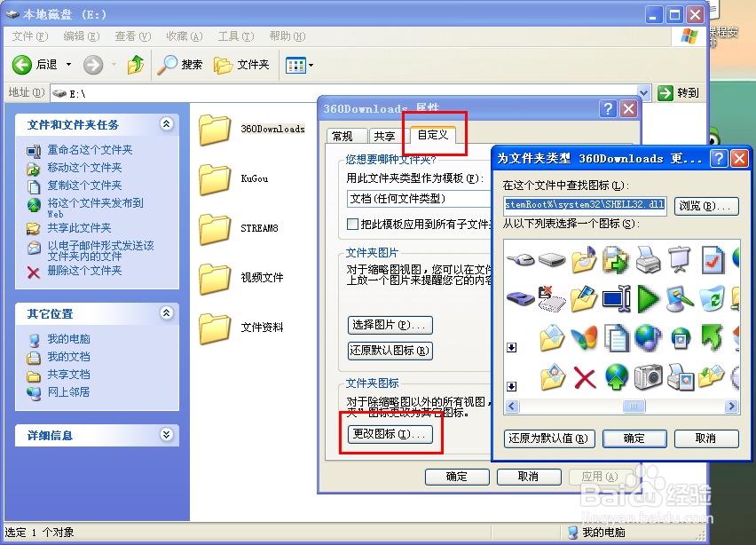Choose the MSN butterfly icon
The height and width of the screenshot is (545, 756).
pos(584,337)
